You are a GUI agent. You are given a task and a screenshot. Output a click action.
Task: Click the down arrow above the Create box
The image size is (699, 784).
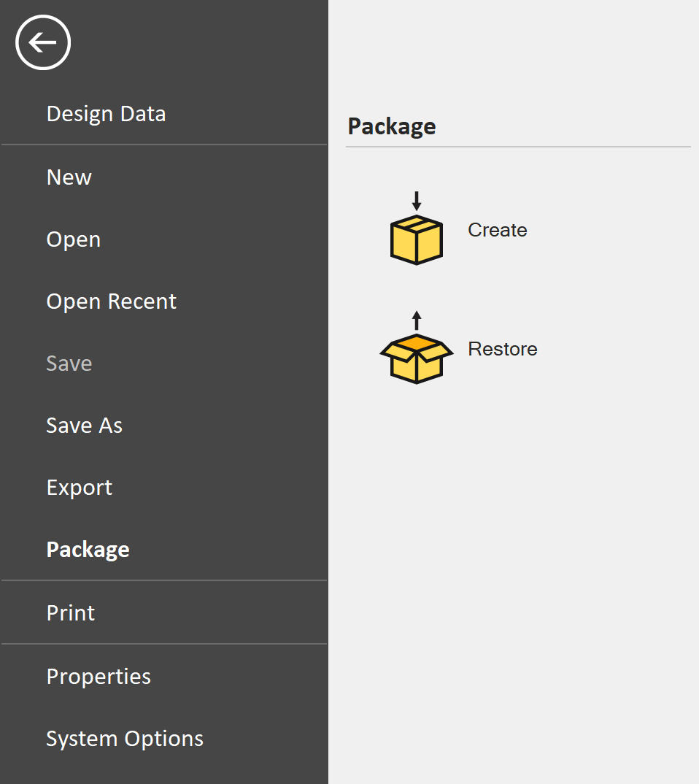pos(417,201)
